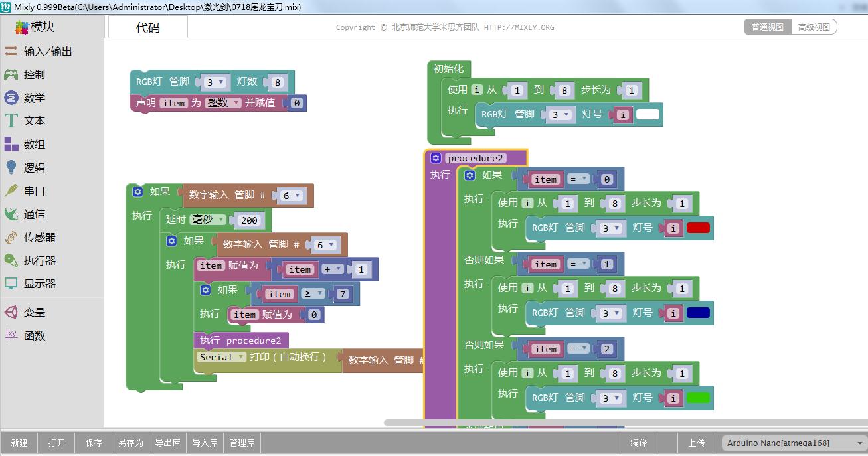Pick the dark blue color swatch
The image size is (868, 456).
coord(698,313)
